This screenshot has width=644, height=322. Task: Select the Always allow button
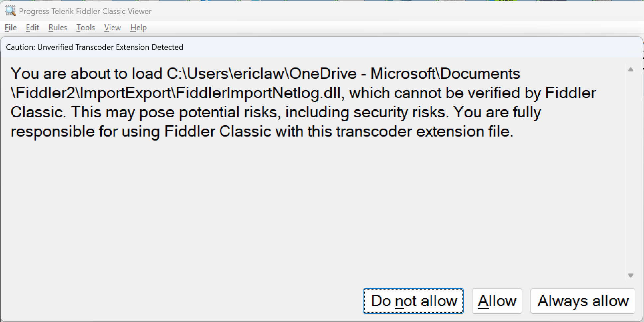(583, 301)
